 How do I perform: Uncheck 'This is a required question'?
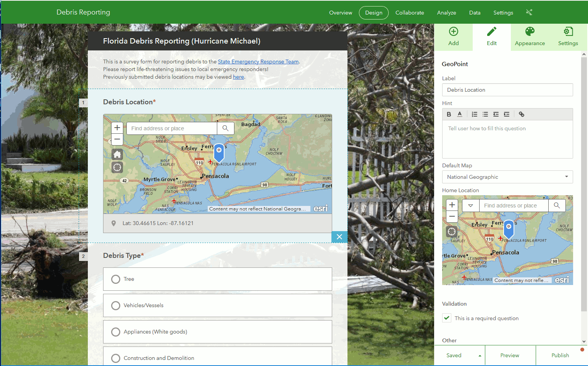click(x=447, y=318)
